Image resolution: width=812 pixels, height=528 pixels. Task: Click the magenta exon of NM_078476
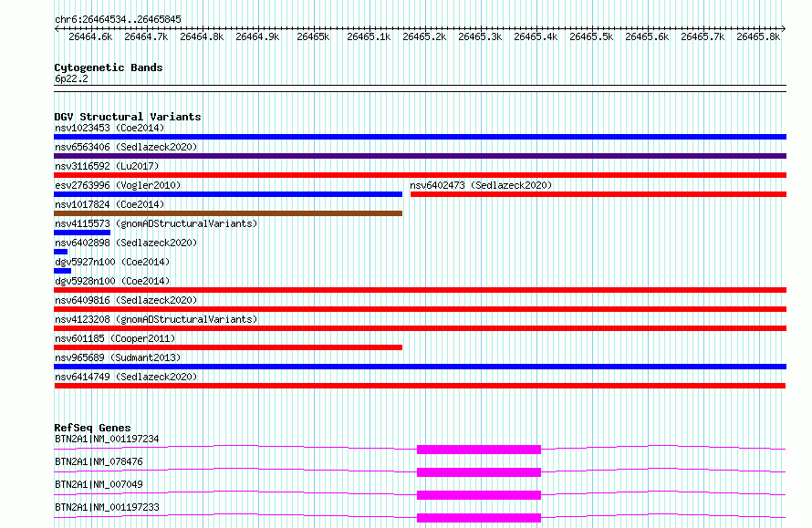(x=479, y=472)
